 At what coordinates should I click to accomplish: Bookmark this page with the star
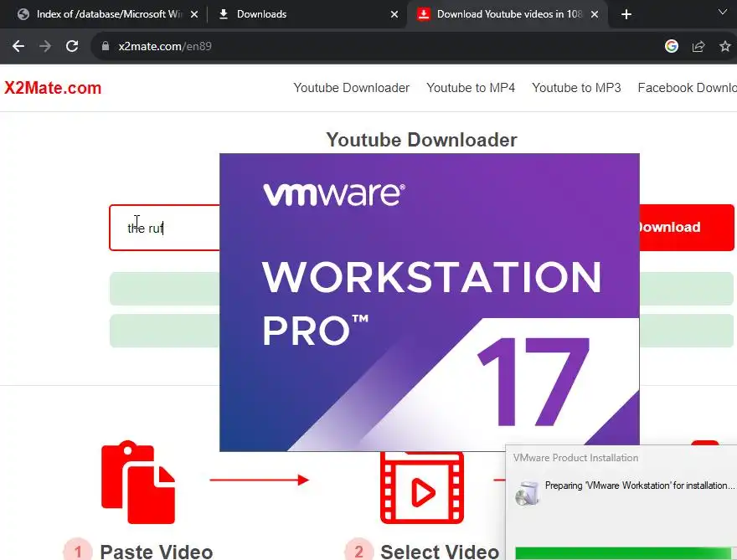point(724,46)
